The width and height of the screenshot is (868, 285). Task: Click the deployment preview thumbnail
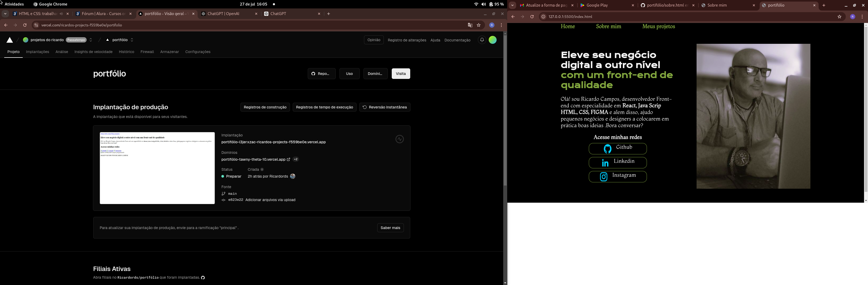point(157,168)
